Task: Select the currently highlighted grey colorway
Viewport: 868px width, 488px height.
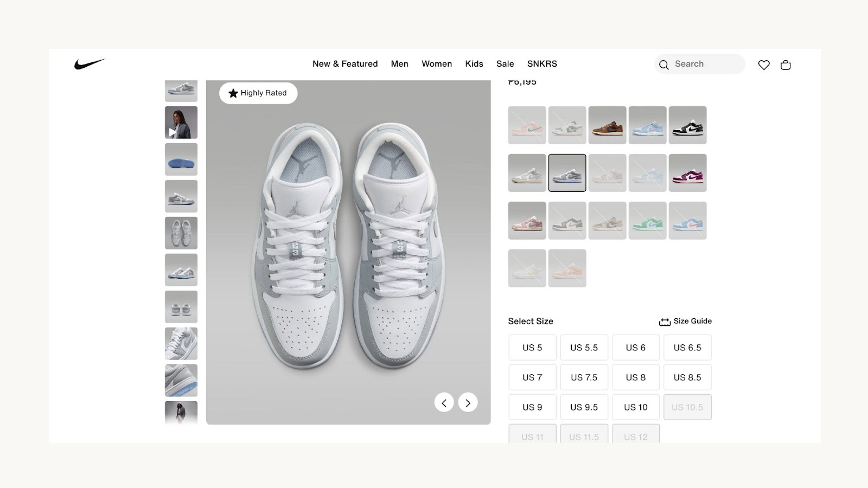Action: coord(567,173)
